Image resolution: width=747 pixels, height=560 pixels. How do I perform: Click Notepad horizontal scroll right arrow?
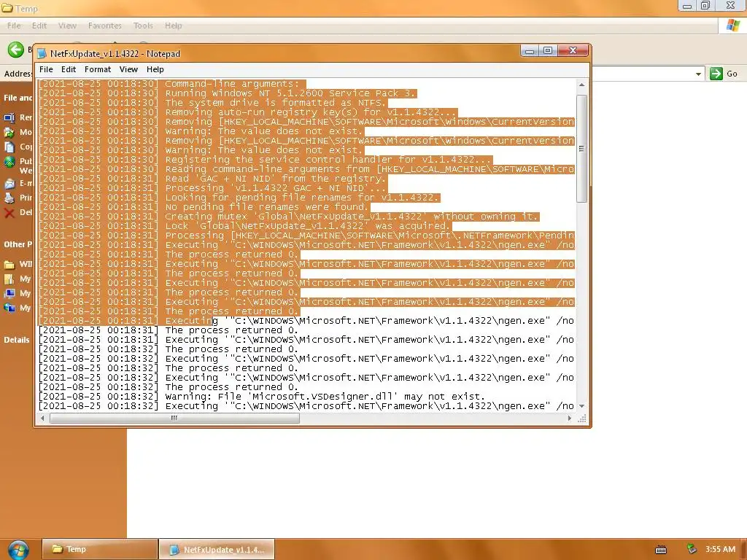point(569,419)
